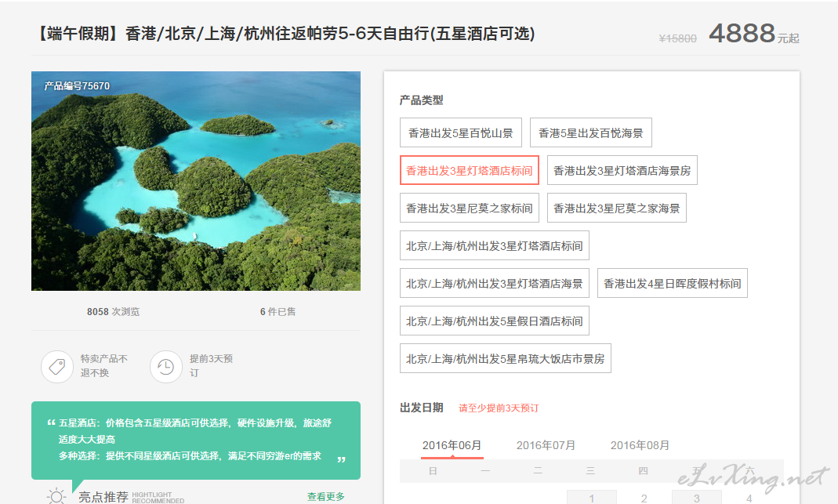Click the 8058 次浏览 view count
The width and height of the screenshot is (838, 504).
click(114, 312)
